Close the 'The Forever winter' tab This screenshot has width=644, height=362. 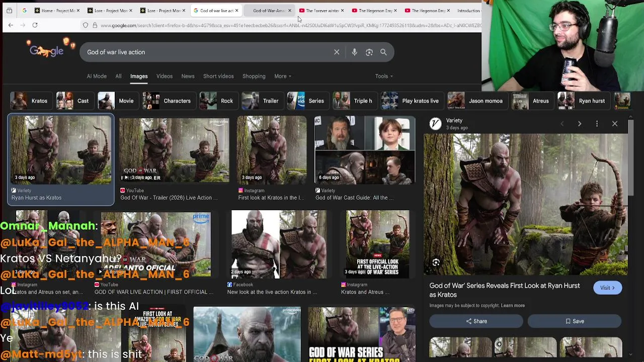(343, 11)
